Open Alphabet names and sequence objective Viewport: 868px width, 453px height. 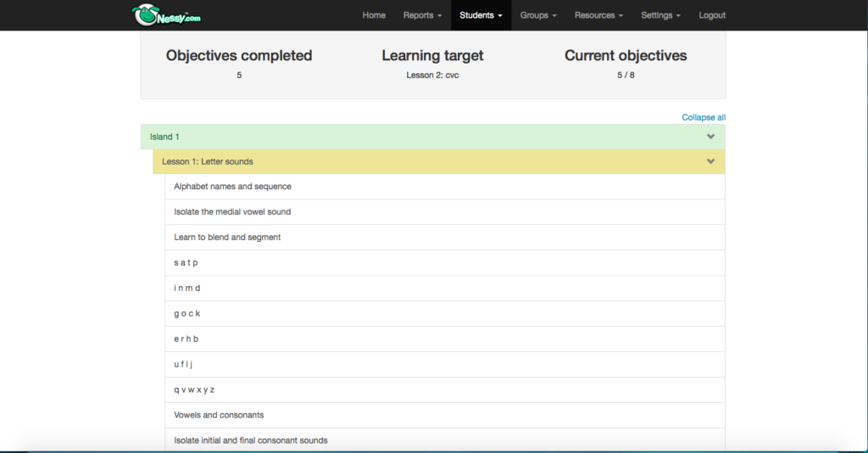[232, 187]
